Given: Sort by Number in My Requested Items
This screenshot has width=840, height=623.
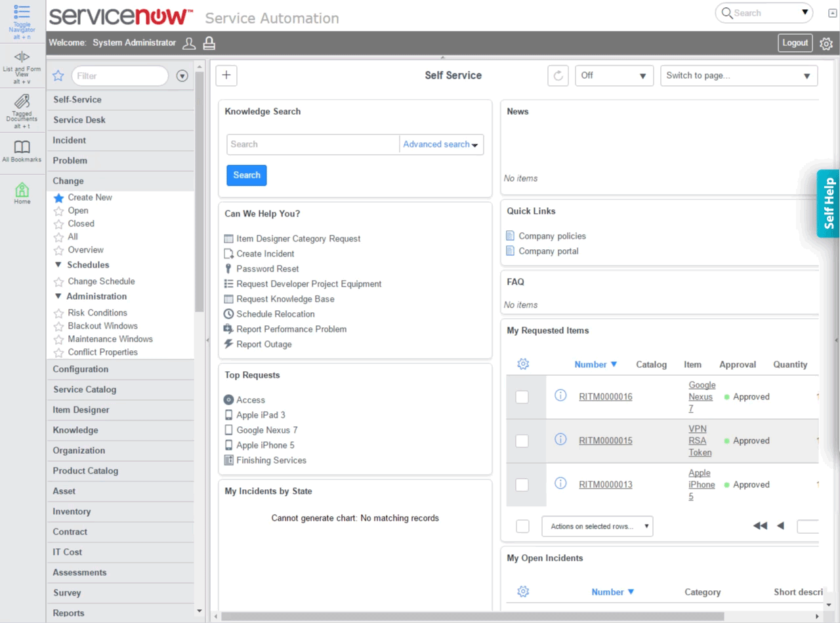Looking at the screenshot, I should tap(596, 364).
